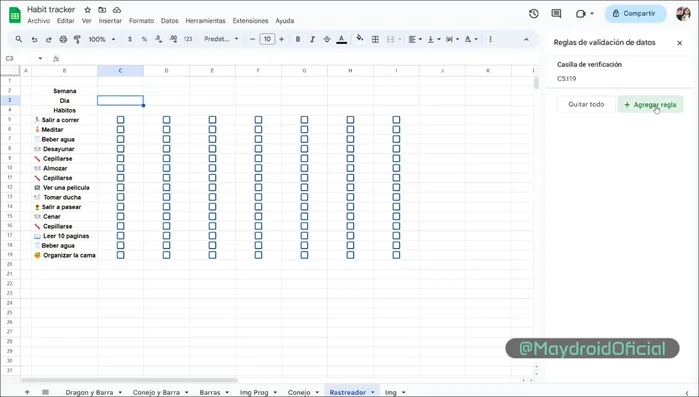Click the Agregar regla button

click(650, 105)
